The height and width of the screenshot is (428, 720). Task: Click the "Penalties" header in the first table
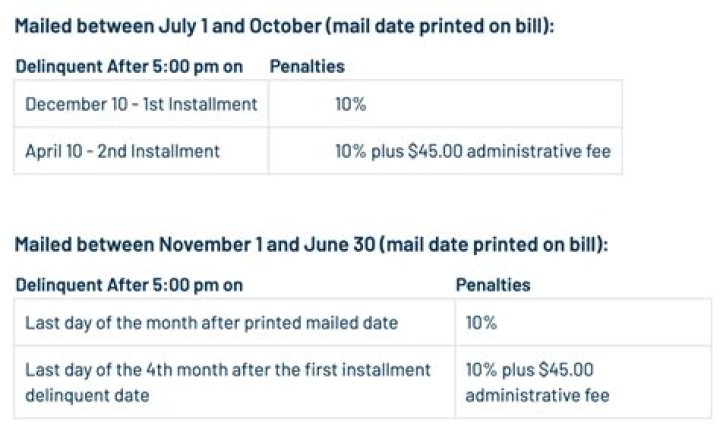307,66
